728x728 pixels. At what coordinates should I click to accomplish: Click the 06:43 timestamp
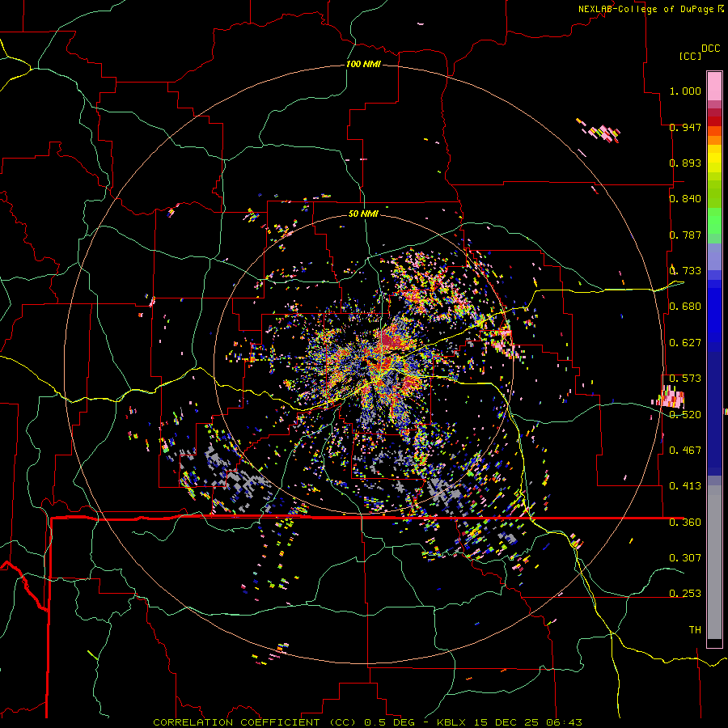coord(564,722)
